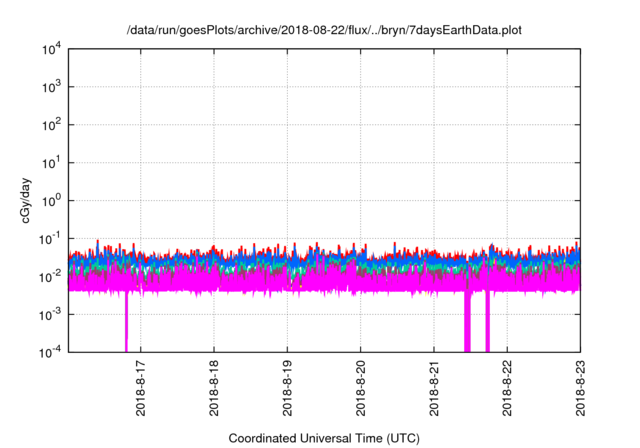Select the cGy/day y-axis label
The image size is (640, 448).
(x=25, y=200)
